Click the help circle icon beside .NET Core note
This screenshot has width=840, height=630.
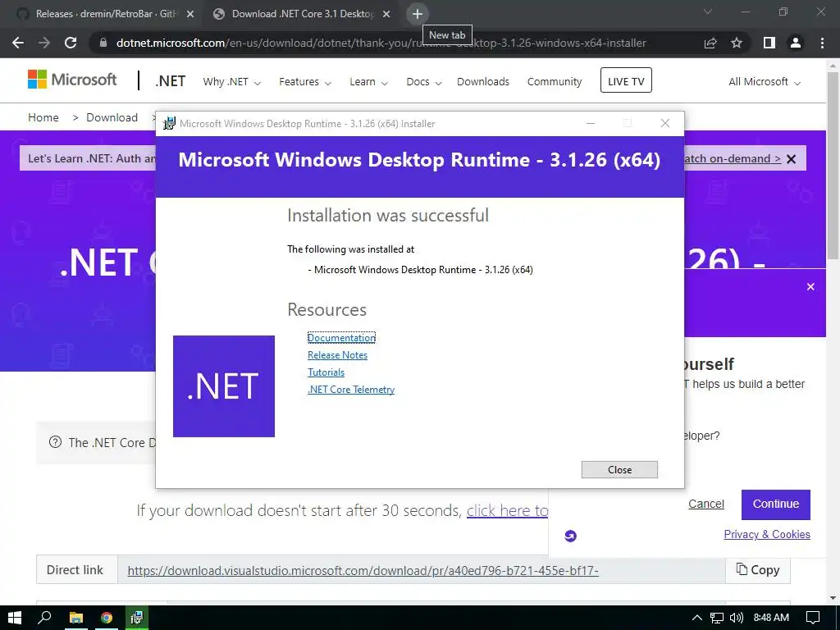[x=55, y=442]
